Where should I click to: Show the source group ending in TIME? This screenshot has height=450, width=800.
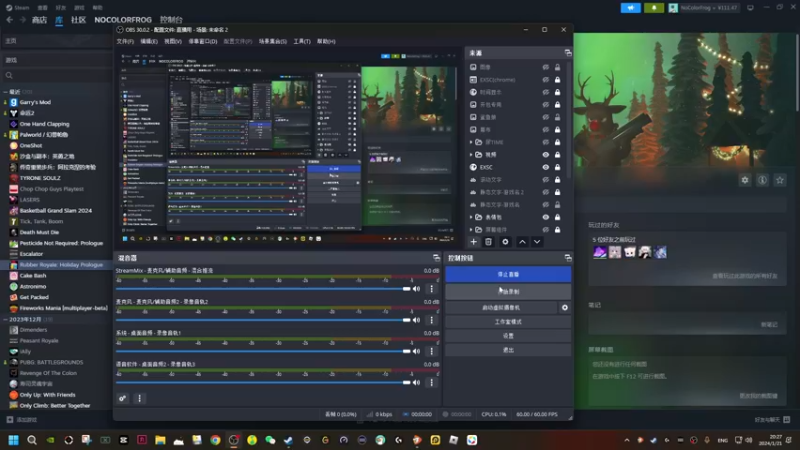[545, 142]
